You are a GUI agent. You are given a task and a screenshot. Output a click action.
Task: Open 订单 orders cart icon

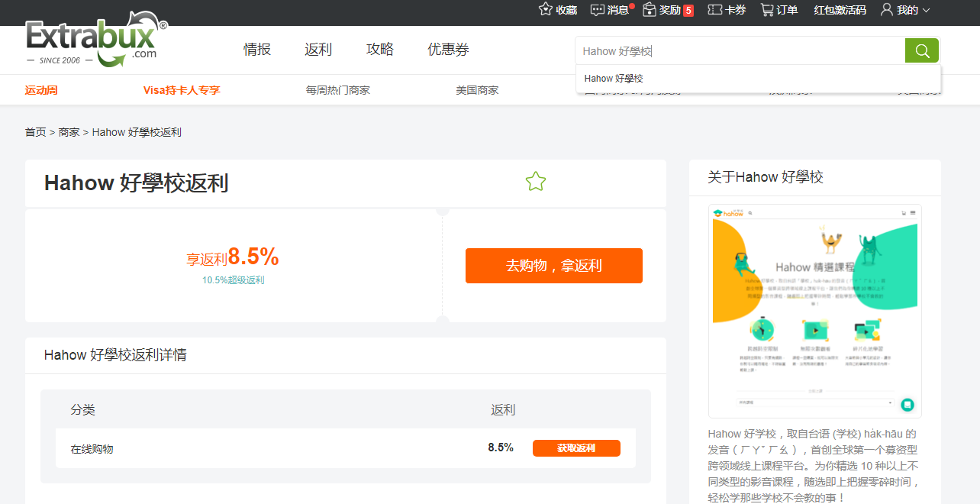(x=779, y=10)
